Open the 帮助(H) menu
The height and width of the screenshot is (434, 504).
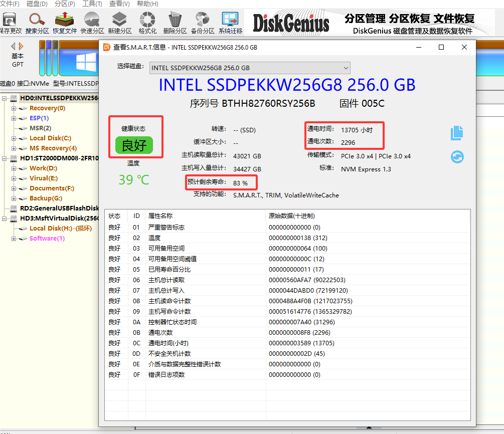[147, 4]
